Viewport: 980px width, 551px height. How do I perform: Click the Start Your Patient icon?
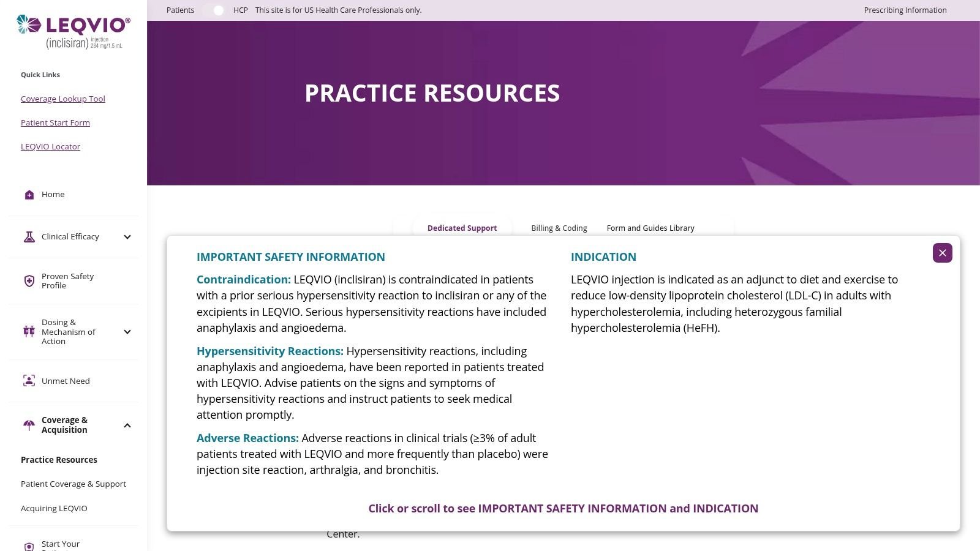[29, 546]
